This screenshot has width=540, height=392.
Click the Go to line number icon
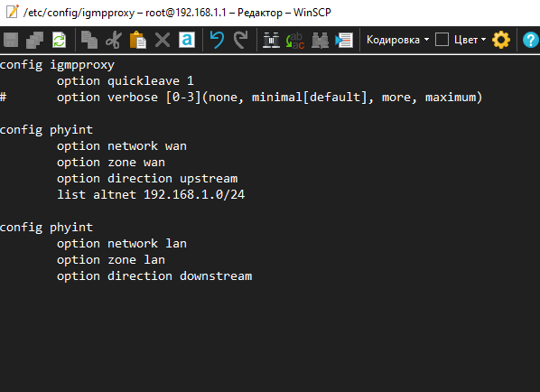coord(344,40)
